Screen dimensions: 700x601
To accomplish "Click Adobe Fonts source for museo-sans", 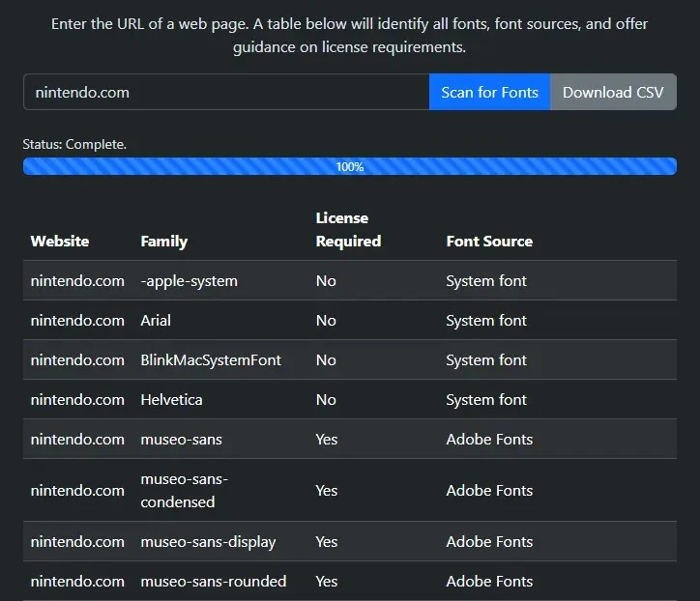I will pos(489,440).
